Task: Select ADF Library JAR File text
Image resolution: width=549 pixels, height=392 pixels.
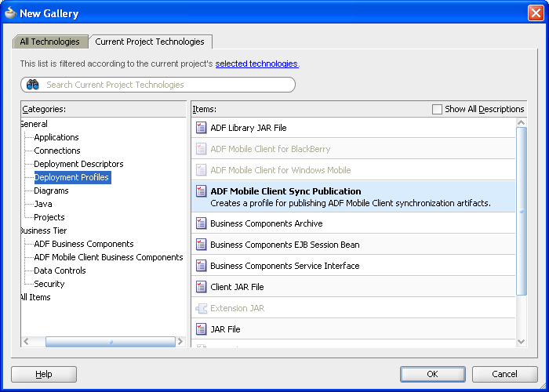Action: click(x=249, y=128)
